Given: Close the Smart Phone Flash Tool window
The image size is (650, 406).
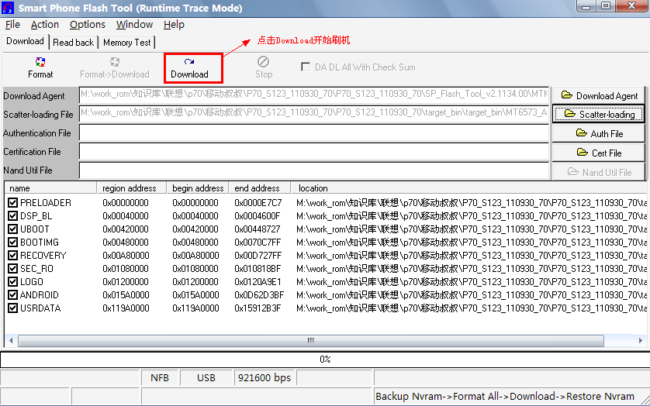Looking at the screenshot, I should pos(631,6).
